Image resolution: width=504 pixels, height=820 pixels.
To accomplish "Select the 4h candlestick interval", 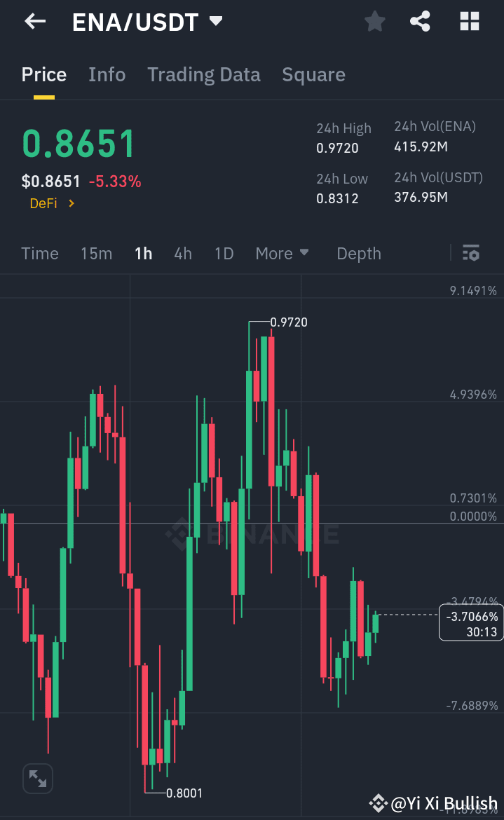I will tap(183, 253).
